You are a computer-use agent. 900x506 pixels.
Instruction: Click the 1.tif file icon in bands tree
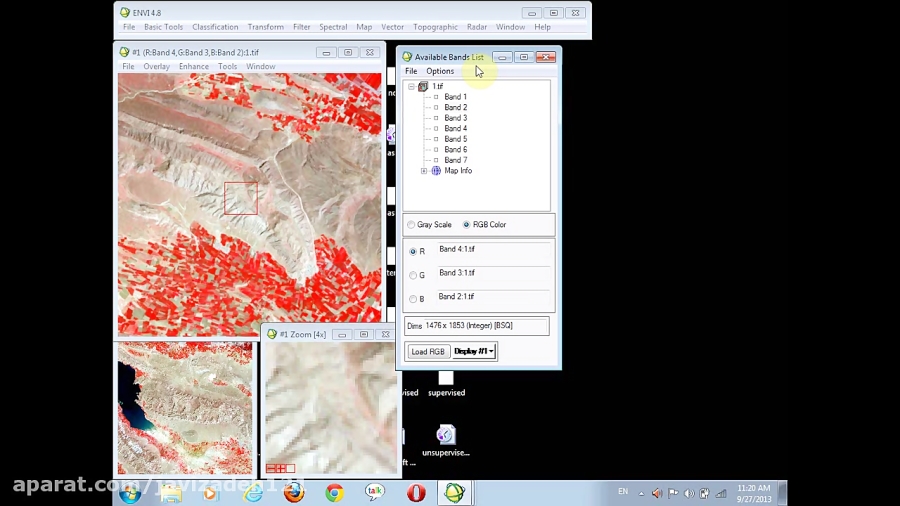[423, 87]
